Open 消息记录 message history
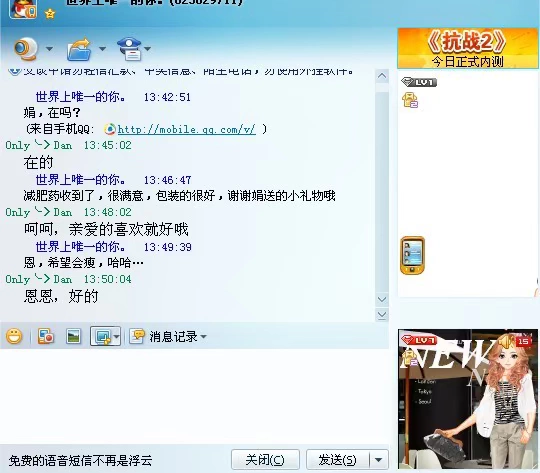Screen dimensions: 540x473 (x=173, y=337)
